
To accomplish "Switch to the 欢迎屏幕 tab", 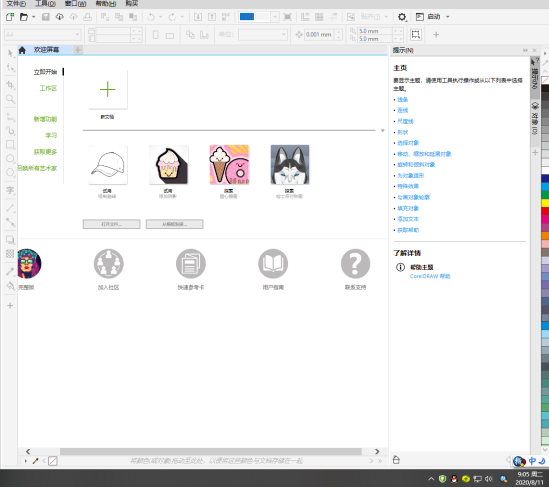I will click(x=46, y=50).
